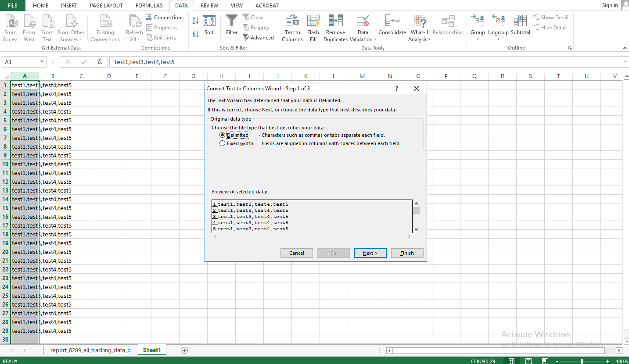
Task: Click preview scroll down arrow in wizard
Action: (x=416, y=229)
